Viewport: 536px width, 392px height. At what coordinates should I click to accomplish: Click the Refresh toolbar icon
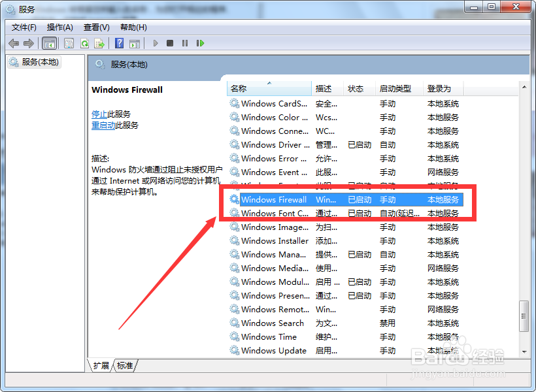[x=84, y=43]
